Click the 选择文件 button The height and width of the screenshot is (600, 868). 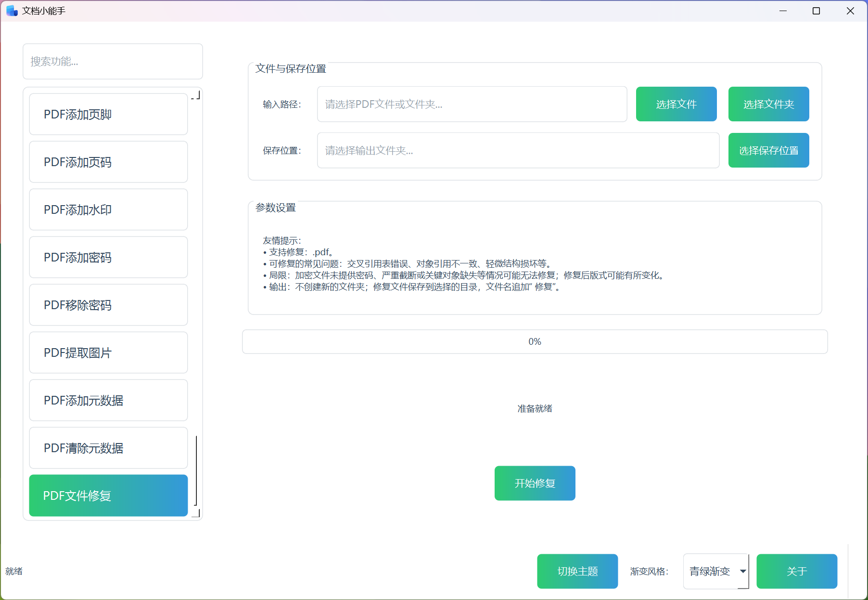(676, 104)
